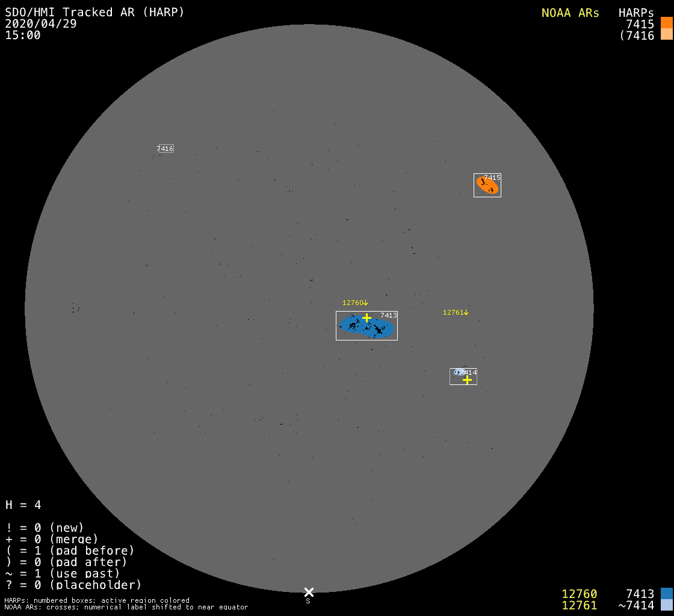Click the HARPs column header
Screen dimensions: 674x616
[x=636, y=13]
